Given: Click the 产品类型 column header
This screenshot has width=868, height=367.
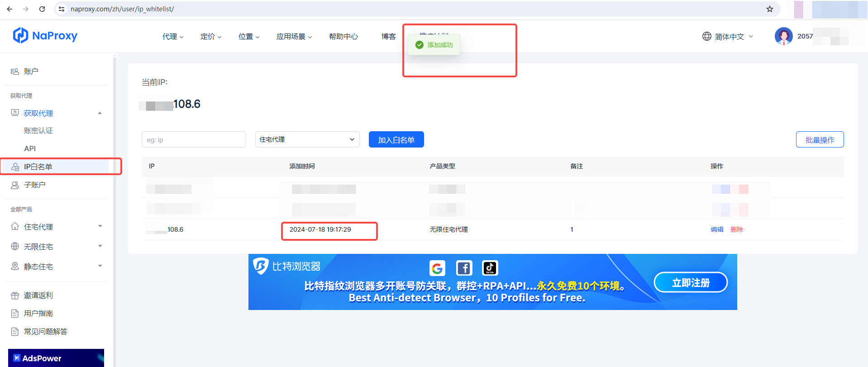Looking at the screenshot, I should tap(443, 166).
